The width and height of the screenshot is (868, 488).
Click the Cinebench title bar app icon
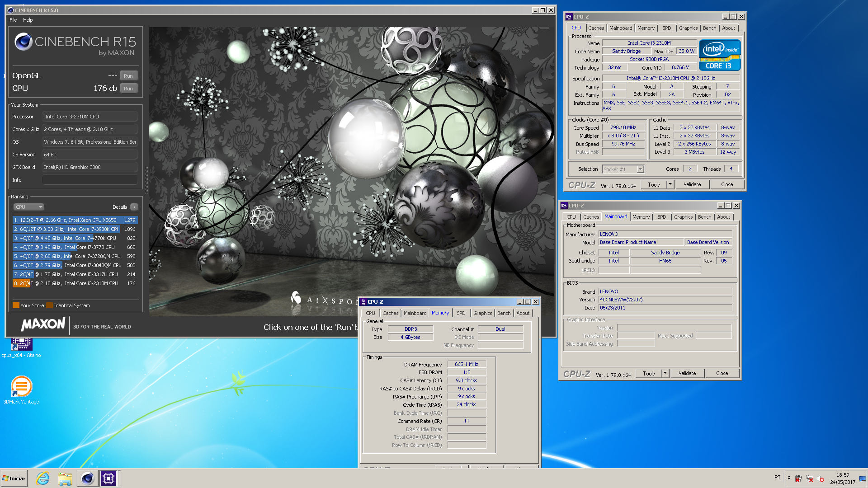[x=11, y=10]
